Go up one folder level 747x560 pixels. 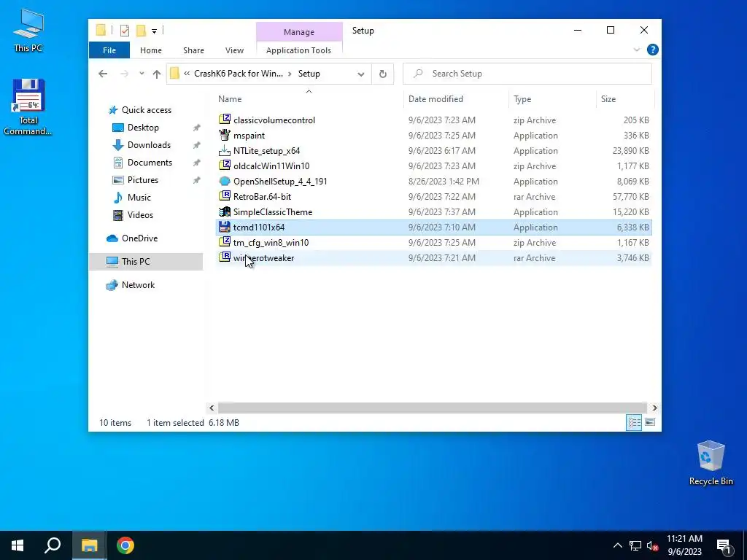157,74
